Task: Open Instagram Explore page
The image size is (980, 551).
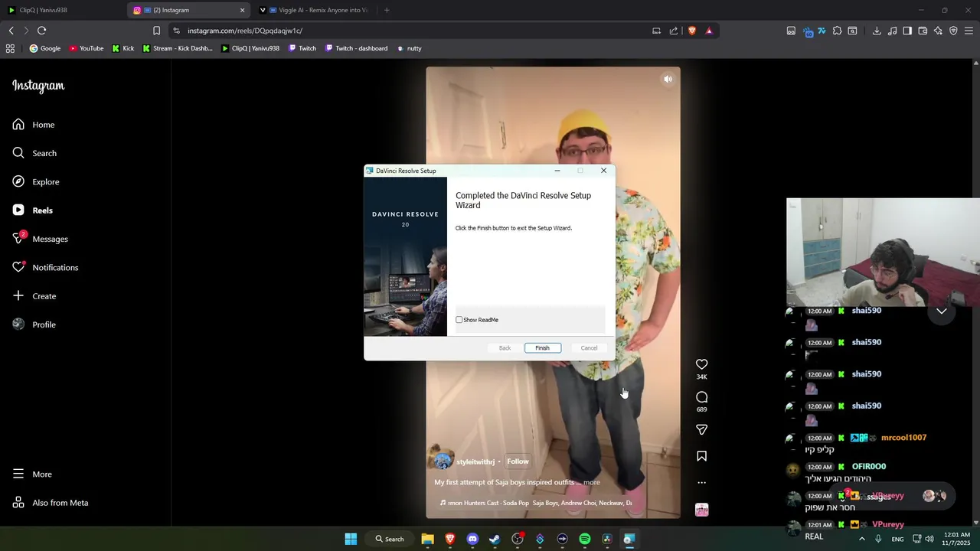Action: click(x=36, y=181)
